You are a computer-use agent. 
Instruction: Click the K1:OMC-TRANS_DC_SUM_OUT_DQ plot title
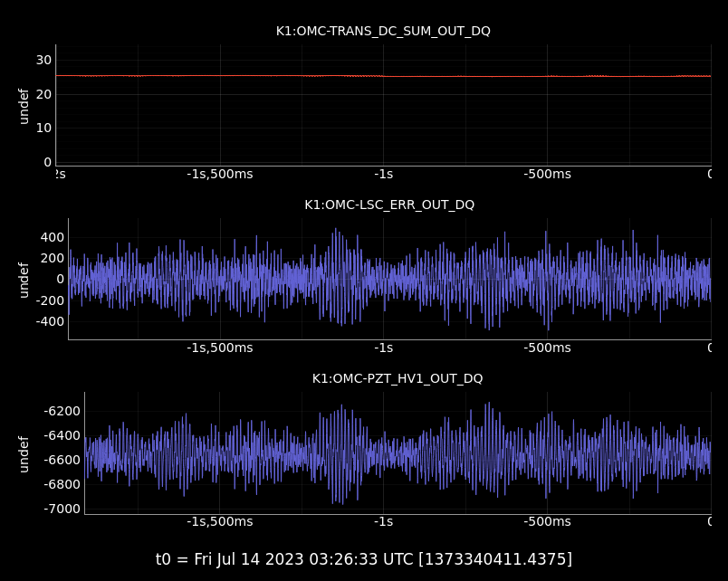383,31
